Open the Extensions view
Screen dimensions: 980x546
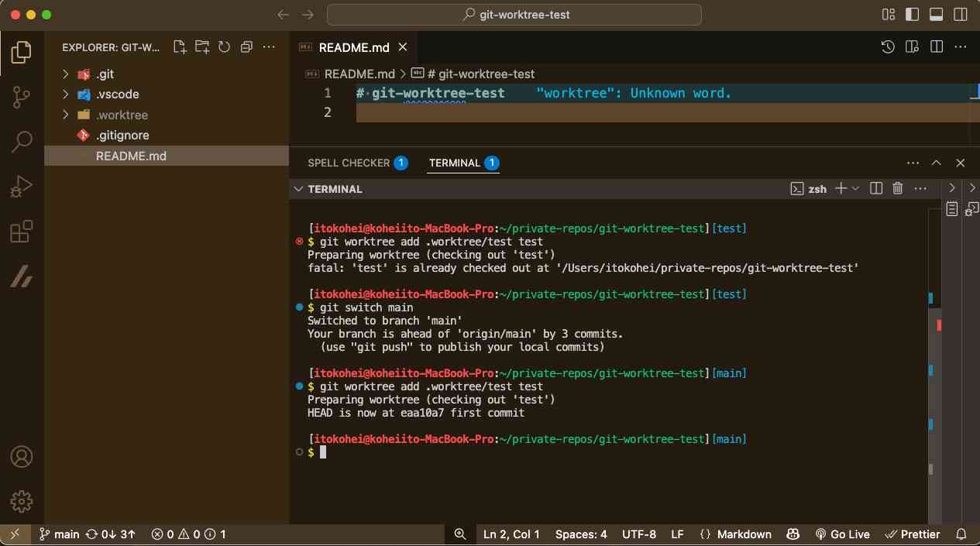[21, 232]
